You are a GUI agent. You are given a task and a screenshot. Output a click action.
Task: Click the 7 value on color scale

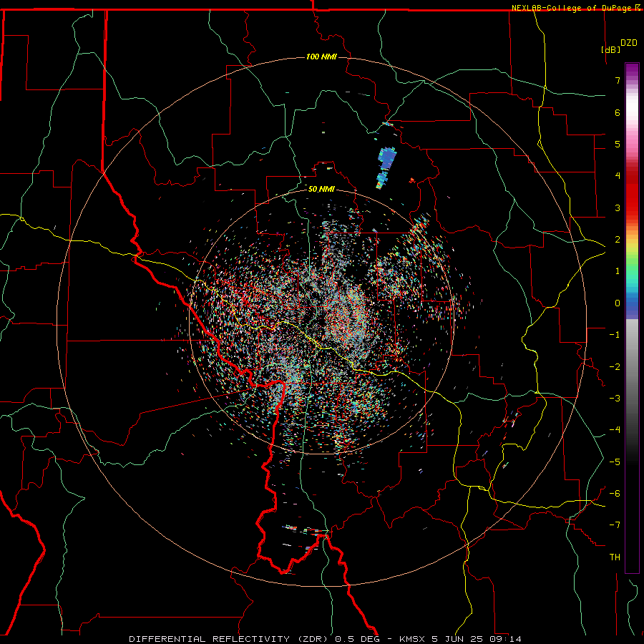coord(618,80)
